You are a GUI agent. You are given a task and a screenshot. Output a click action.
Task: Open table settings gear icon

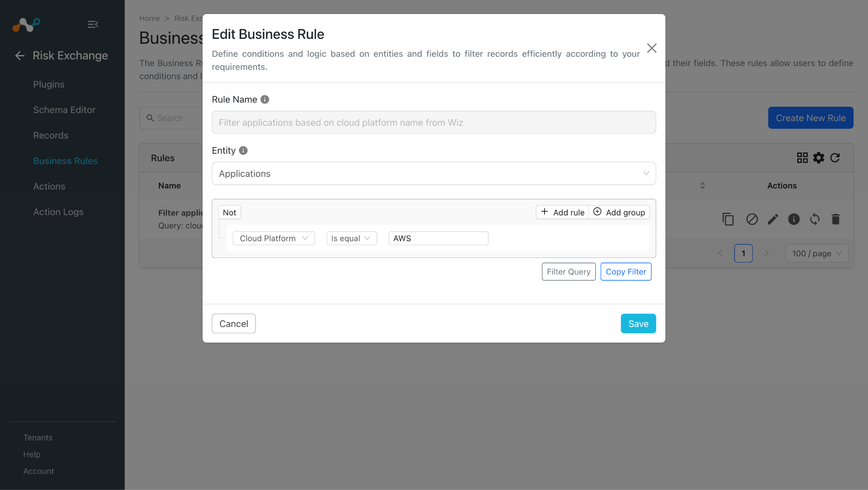click(x=818, y=158)
